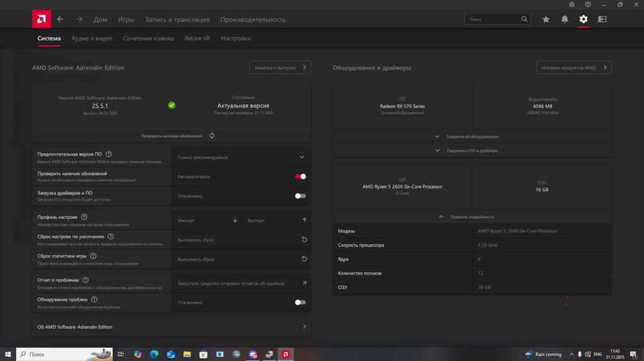This screenshot has width=644, height=361.
Task: Click Windows taskbar search box
Action: click(x=64, y=354)
